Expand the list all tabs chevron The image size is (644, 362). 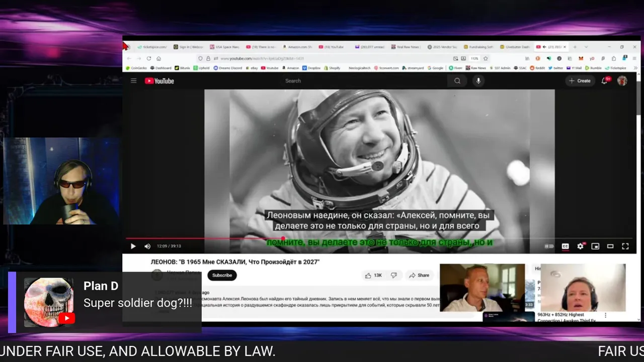586,47
